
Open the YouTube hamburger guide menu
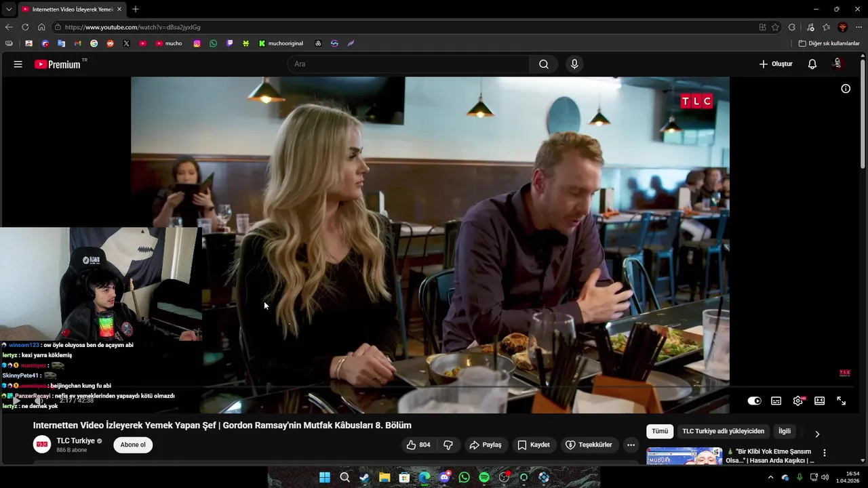(18, 64)
